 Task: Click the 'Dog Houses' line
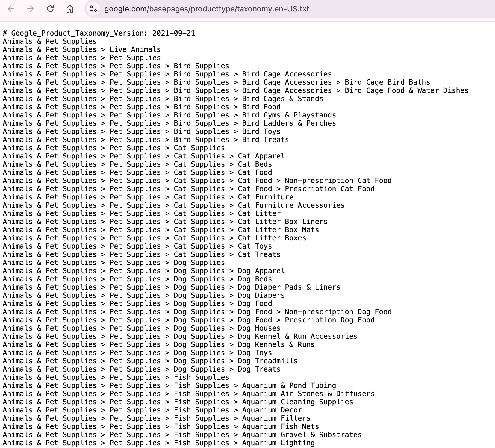coord(142,328)
